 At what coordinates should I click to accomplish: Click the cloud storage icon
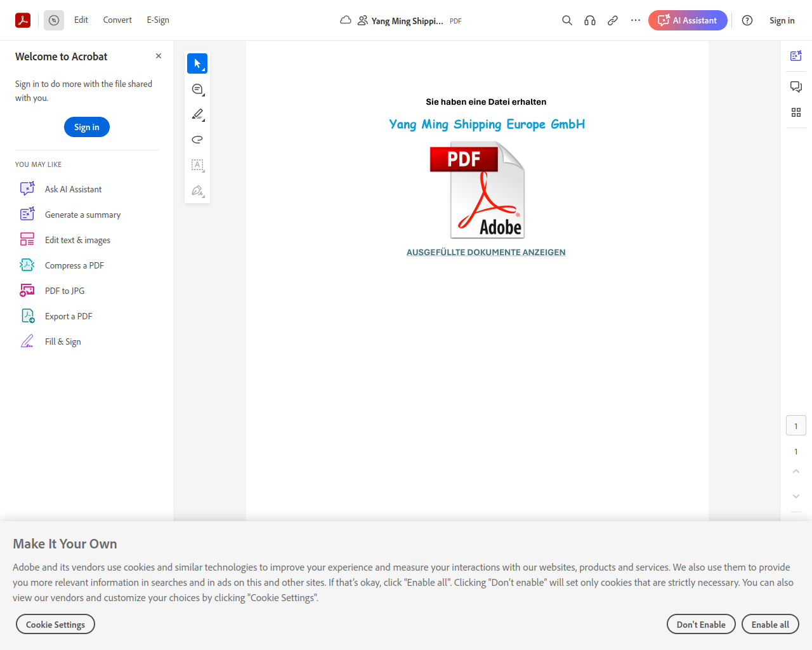(346, 20)
